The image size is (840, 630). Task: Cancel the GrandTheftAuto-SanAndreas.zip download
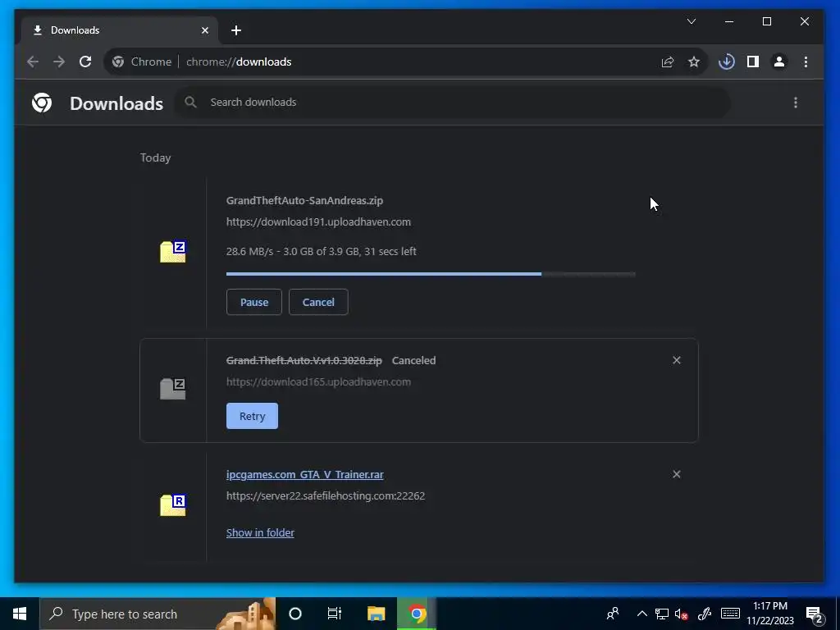click(x=318, y=302)
